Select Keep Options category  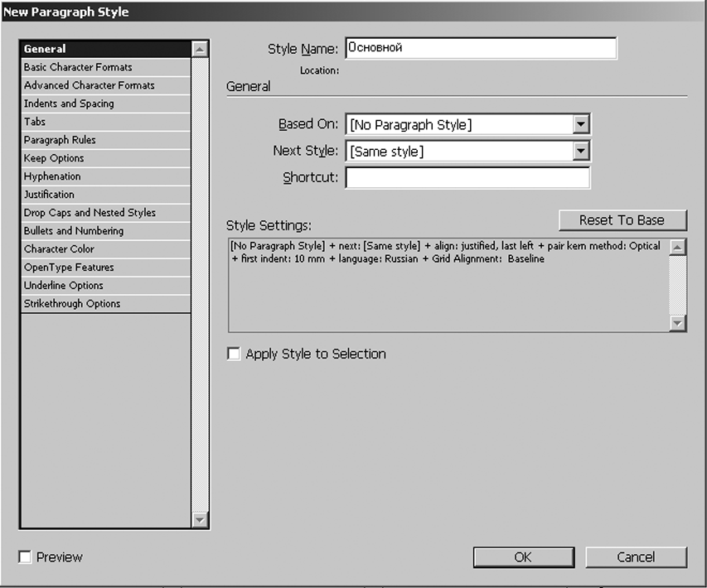106,158
